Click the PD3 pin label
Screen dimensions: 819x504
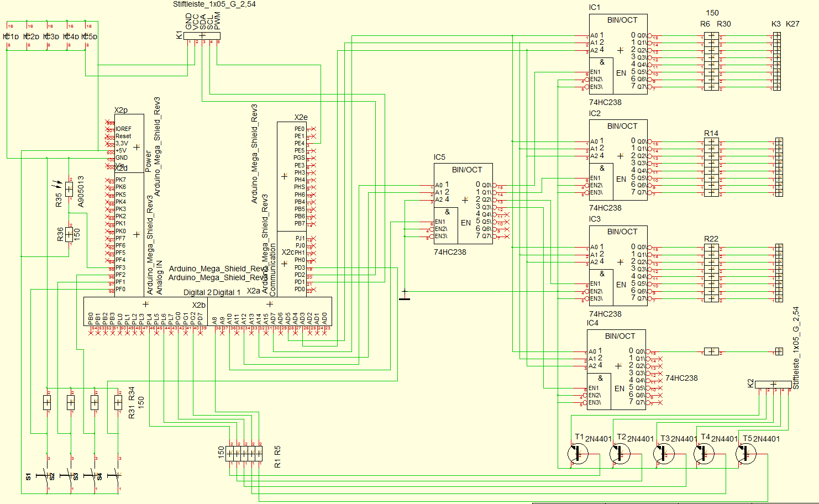(300, 267)
